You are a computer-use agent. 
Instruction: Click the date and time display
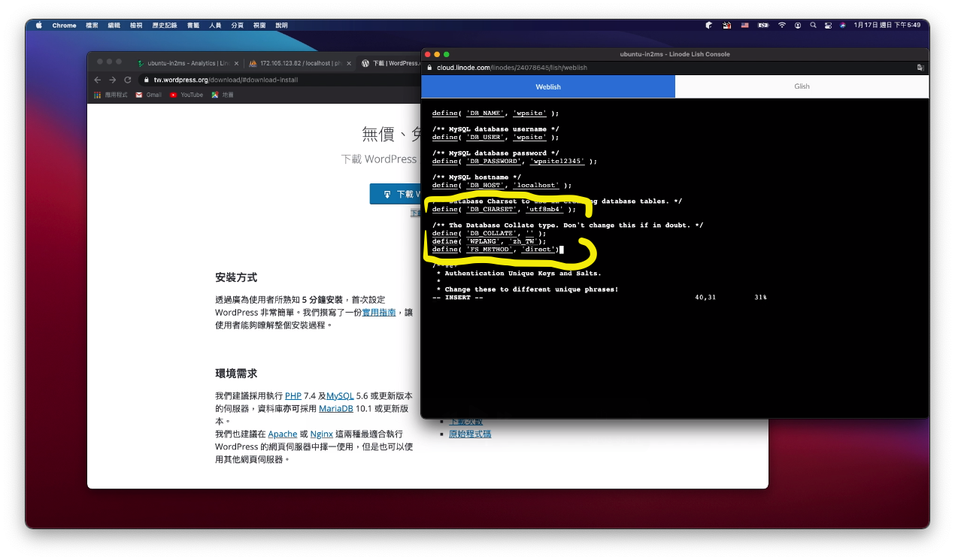(x=887, y=25)
